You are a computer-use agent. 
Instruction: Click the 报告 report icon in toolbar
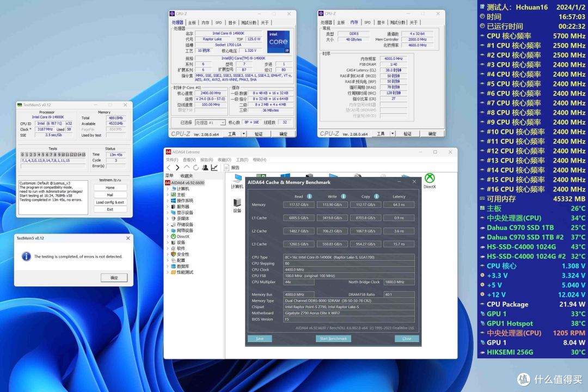[x=226, y=168]
